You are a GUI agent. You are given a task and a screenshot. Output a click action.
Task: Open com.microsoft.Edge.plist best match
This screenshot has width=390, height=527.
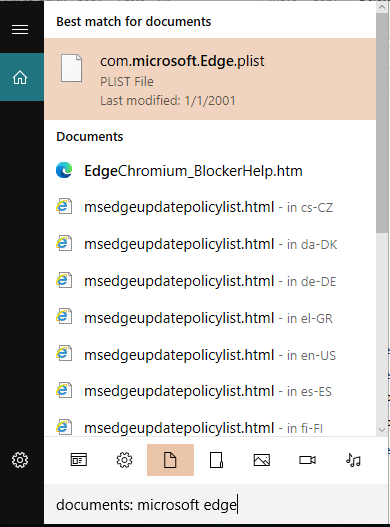tap(210, 79)
